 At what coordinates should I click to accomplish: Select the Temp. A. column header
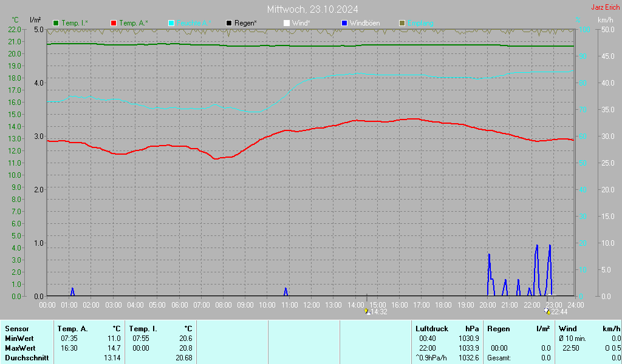click(x=73, y=329)
